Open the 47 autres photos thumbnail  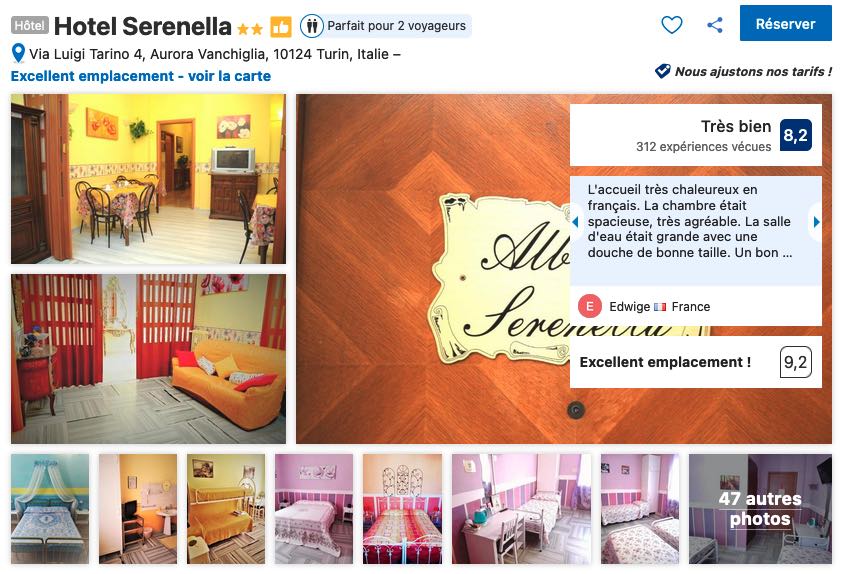(760, 508)
